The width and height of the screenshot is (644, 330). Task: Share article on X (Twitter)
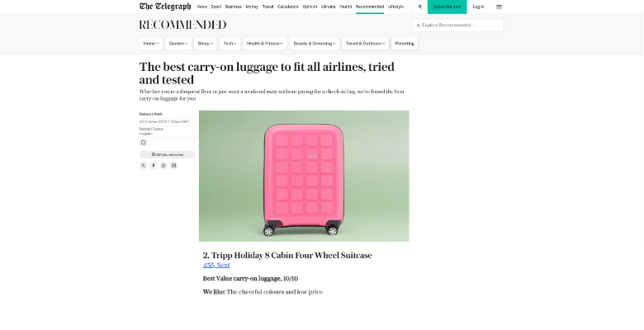click(143, 165)
